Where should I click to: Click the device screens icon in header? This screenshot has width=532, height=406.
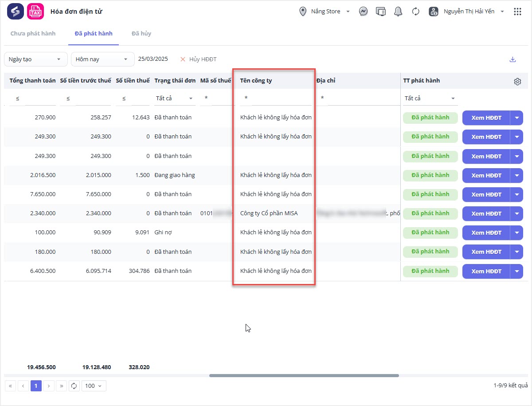(x=380, y=12)
